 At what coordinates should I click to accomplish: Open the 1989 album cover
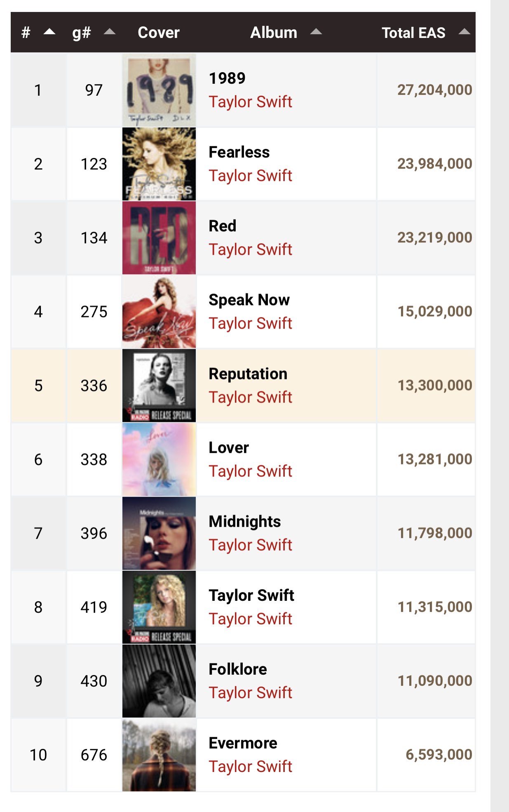point(159,90)
